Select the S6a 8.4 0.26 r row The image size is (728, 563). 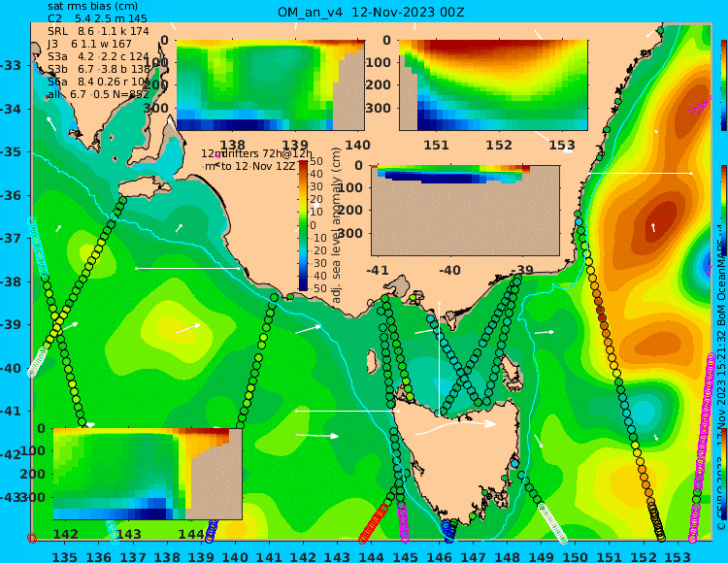click(x=98, y=82)
